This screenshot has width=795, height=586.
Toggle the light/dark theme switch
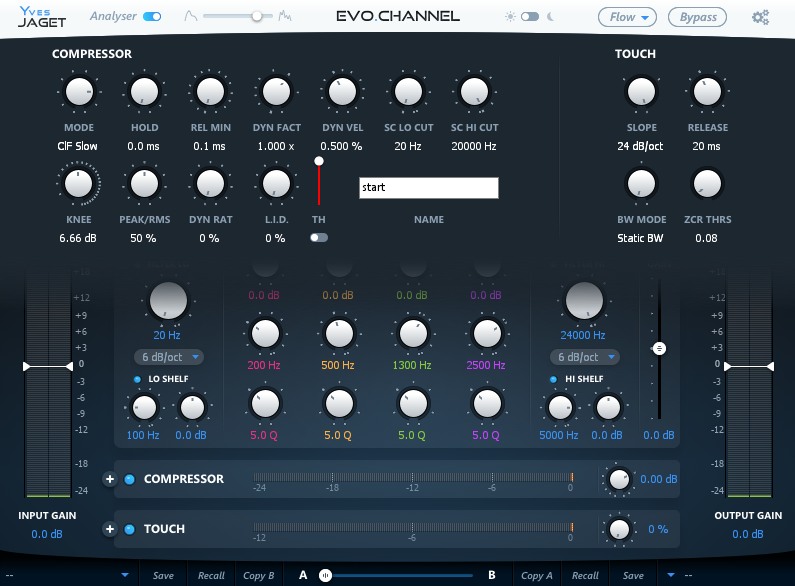(530, 17)
